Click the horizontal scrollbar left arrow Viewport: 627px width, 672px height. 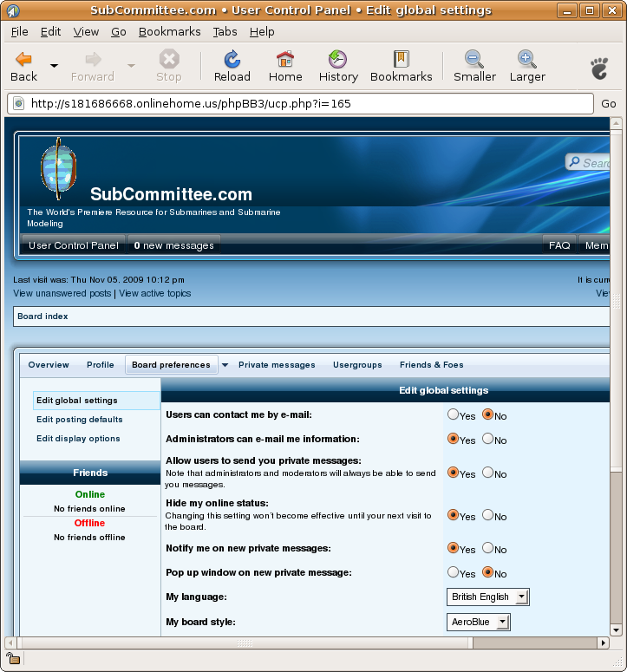click(x=10, y=643)
